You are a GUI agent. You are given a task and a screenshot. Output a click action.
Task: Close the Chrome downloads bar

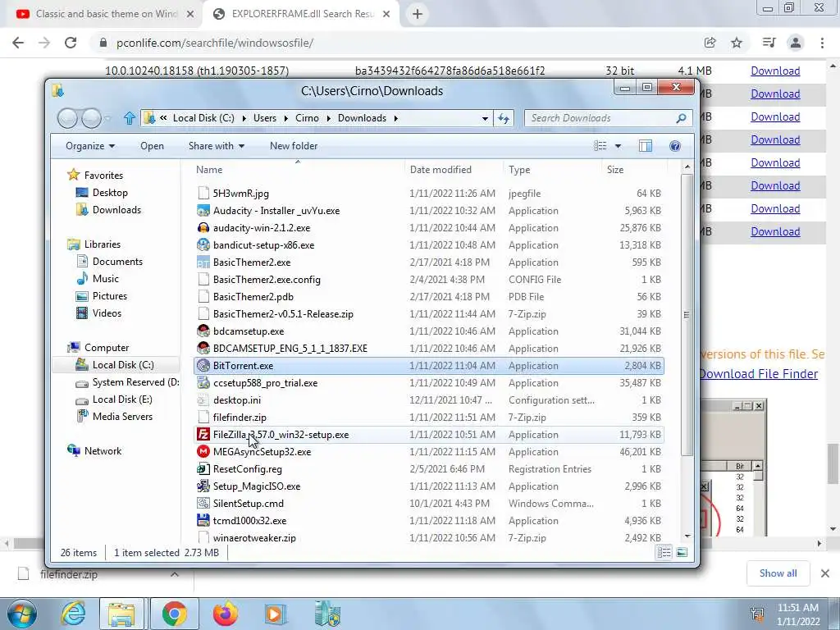tap(825, 573)
